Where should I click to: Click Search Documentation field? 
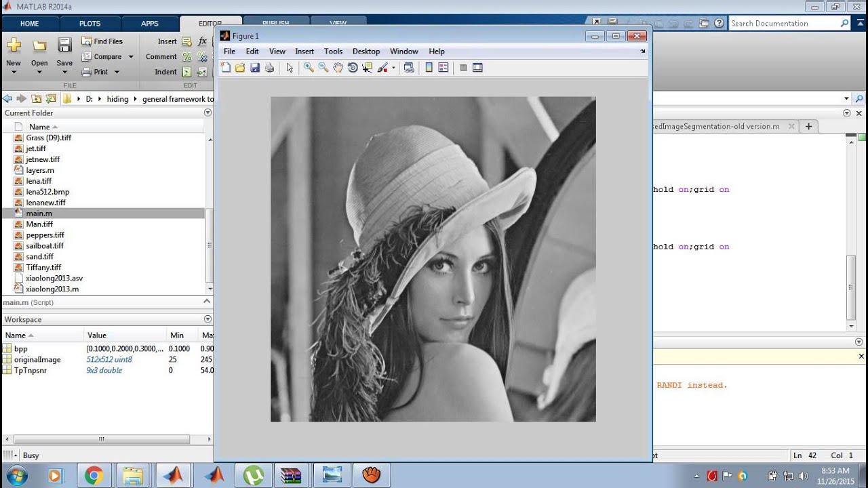point(789,23)
